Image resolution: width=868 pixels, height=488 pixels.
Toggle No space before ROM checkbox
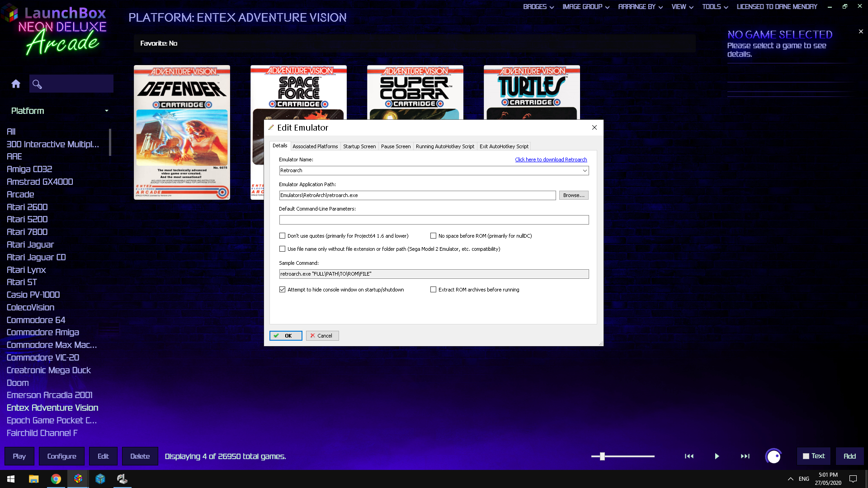pyautogui.click(x=433, y=236)
